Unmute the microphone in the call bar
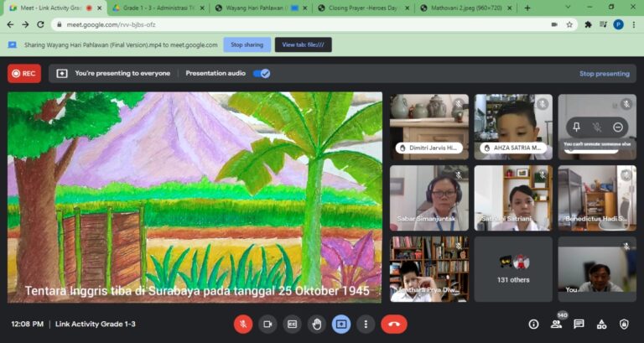644x343 pixels. pyautogui.click(x=243, y=324)
